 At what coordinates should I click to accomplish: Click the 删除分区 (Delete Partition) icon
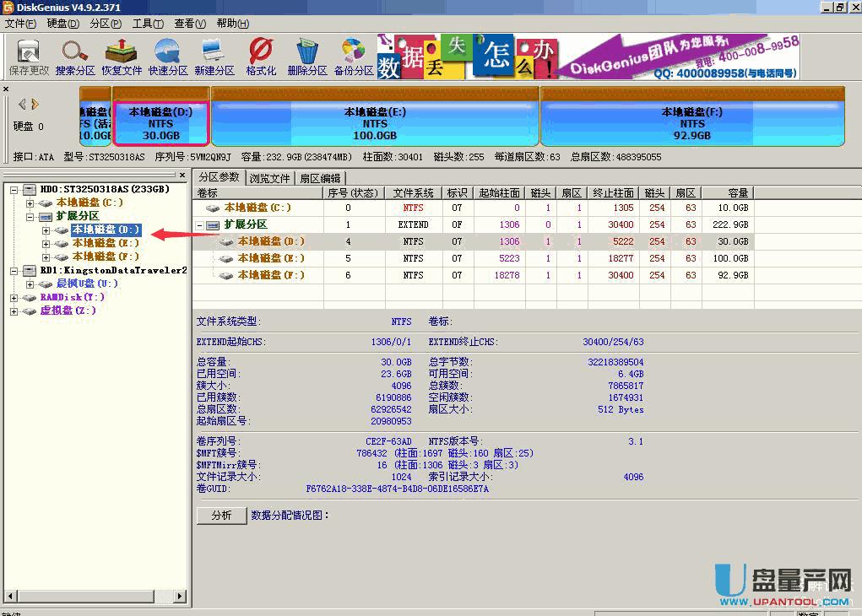(x=306, y=57)
